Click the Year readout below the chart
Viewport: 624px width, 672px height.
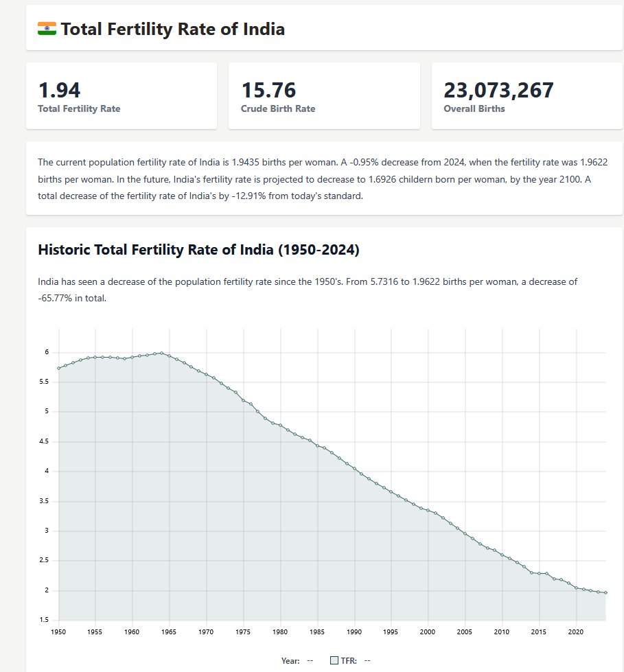[x=297, y=660]
